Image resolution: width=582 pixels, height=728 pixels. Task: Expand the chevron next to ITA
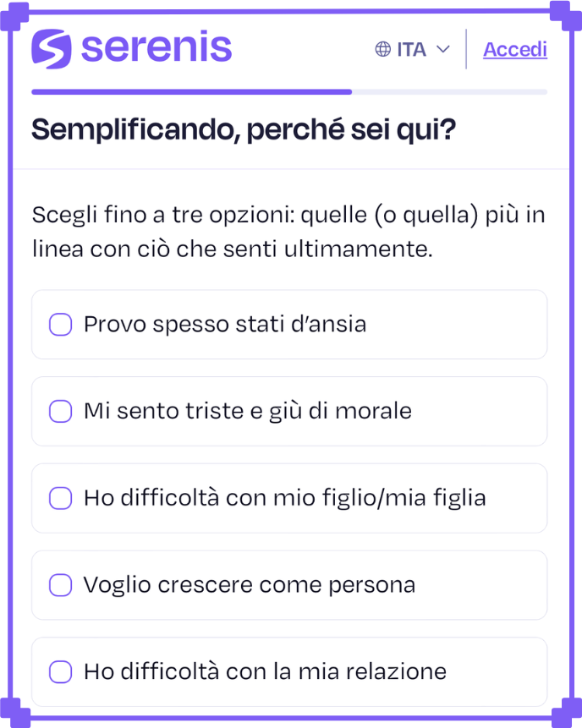442,49
